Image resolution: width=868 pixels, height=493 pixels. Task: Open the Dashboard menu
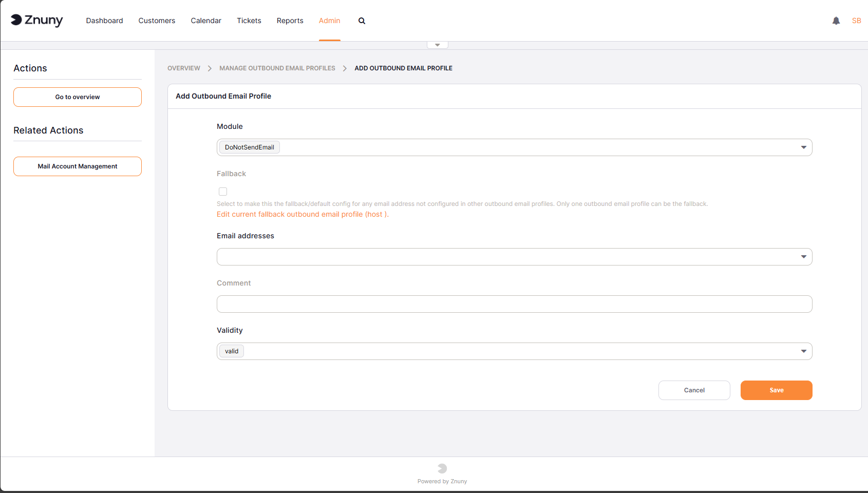(104, 21)
